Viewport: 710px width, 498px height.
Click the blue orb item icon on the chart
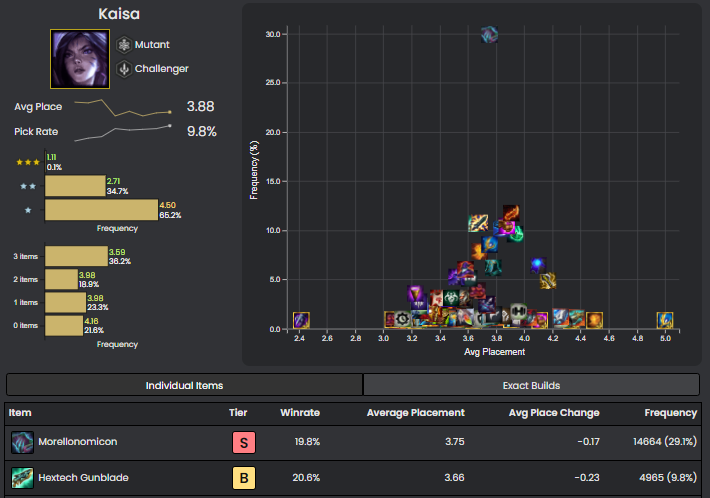tap(537, 265)
